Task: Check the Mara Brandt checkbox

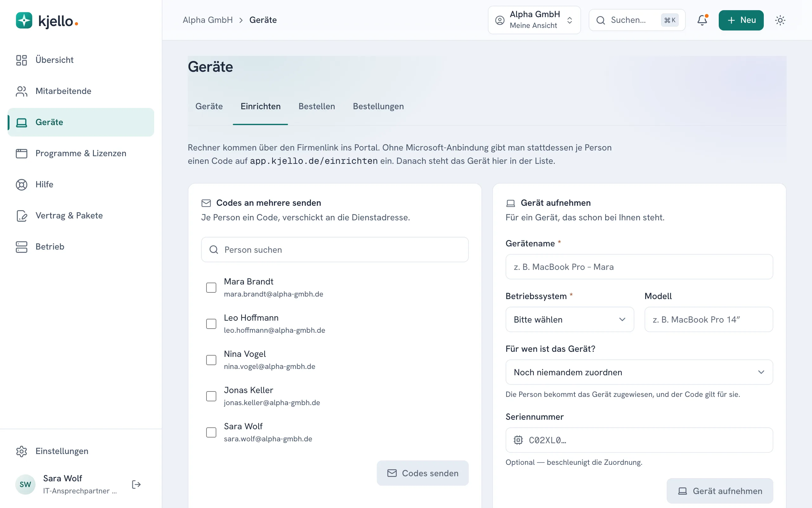Action: tap(211, 288)
